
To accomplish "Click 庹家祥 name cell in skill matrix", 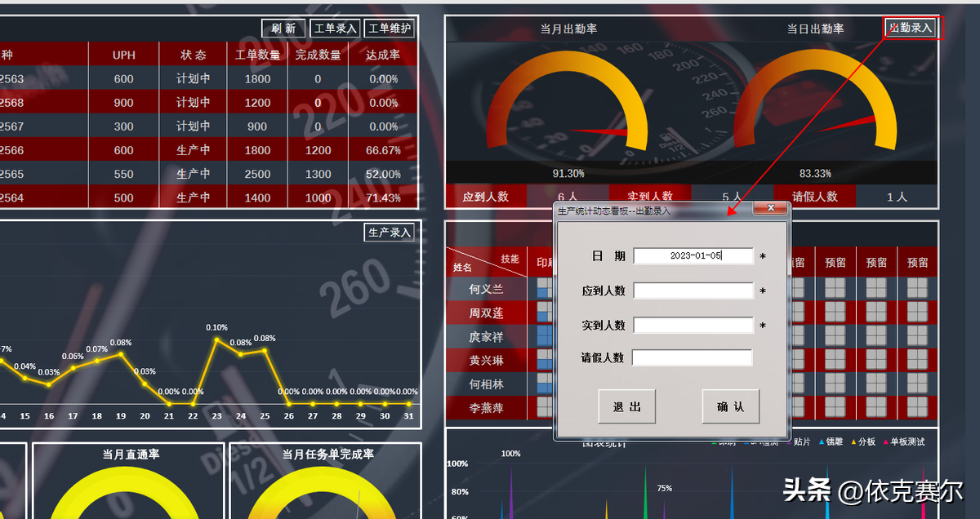I will click(x=487, y=337).
